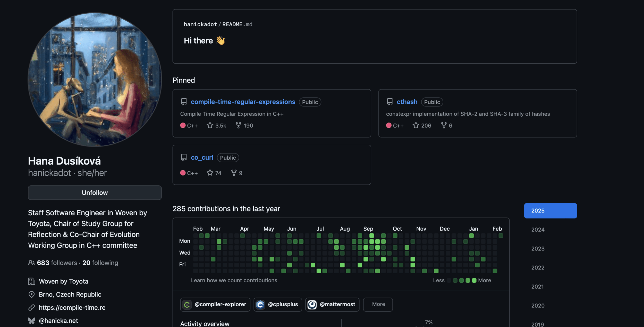Click the Bluesky butterfly icon next to @hanicka.net
The height and width of the screenshot is (327, 644).
[x=31, y=321]
